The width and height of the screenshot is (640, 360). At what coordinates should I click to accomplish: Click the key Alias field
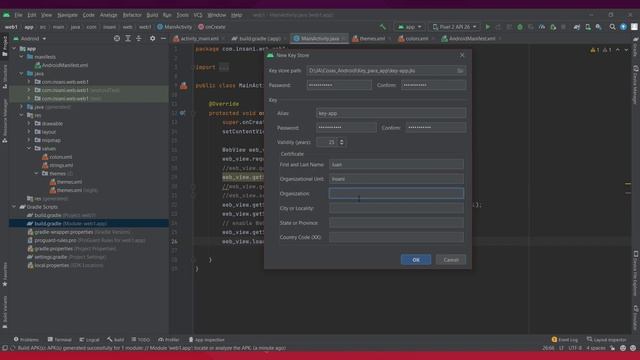(x=391, y=113)
